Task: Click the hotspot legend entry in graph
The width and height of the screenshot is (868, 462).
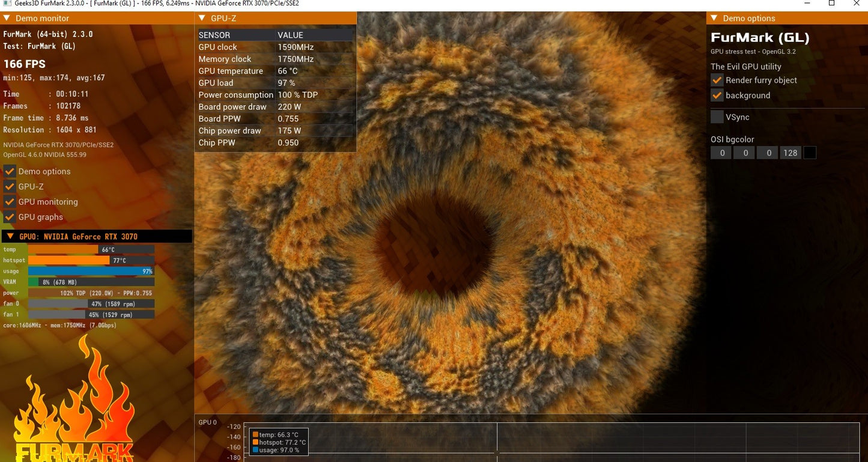Action: (279, 442)
